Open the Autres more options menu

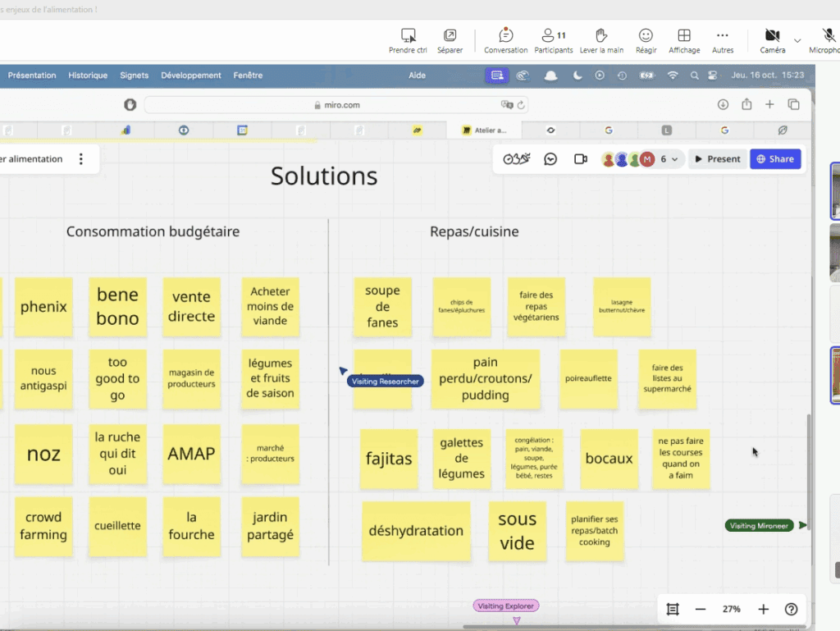722,41
